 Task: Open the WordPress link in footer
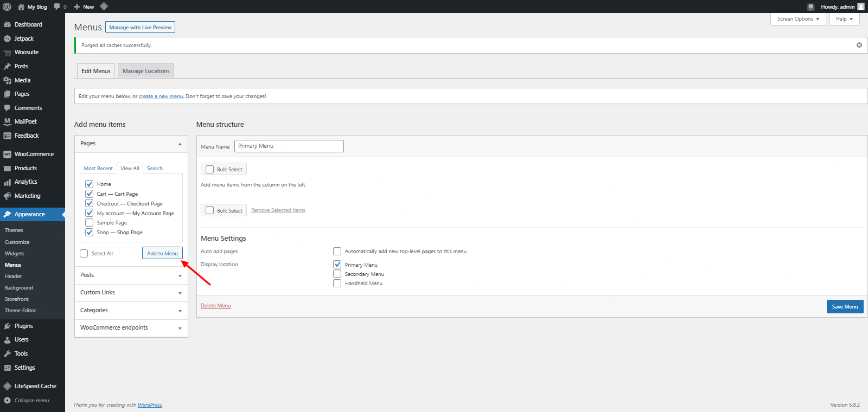(150, 405)
